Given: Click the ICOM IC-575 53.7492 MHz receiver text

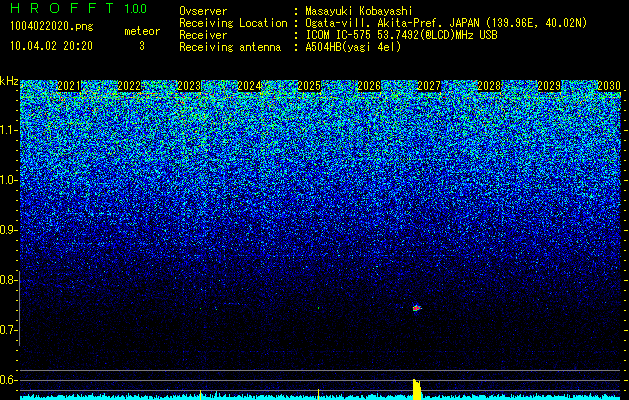Looking at the screenshot, I should (401, 35).
